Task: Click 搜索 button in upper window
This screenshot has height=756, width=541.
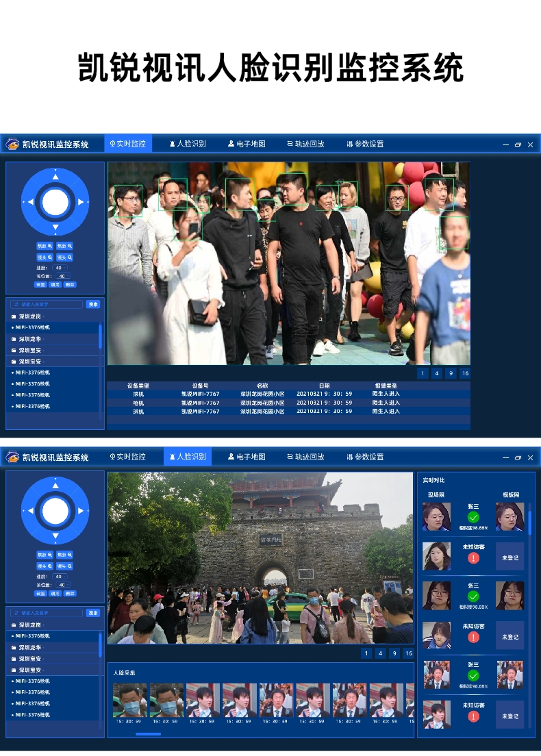Action: point(93,304)
